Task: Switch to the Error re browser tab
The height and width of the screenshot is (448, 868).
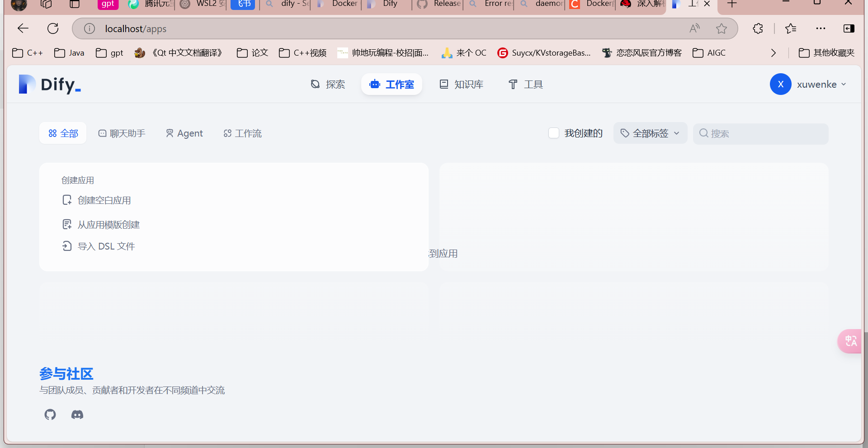Action: tap(491, 5)
